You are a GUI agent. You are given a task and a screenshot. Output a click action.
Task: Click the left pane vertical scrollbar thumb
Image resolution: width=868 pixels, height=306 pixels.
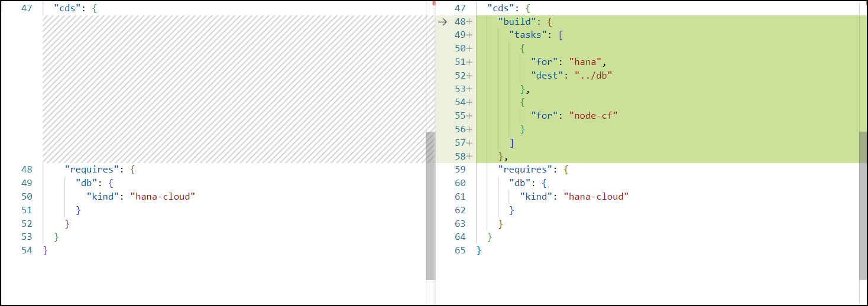[x=430, y=206]
